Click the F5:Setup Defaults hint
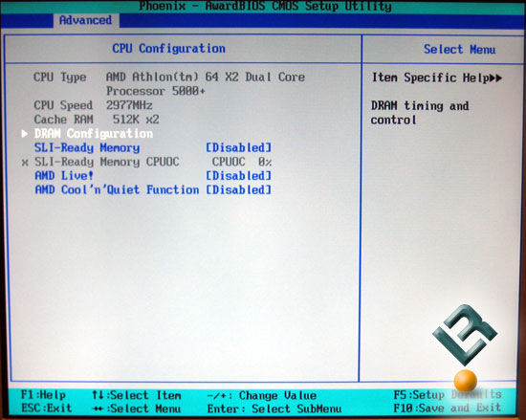Image resolution: width=526 pixels, height=420 pixels. pyautogui.click(x=448, y=394)
